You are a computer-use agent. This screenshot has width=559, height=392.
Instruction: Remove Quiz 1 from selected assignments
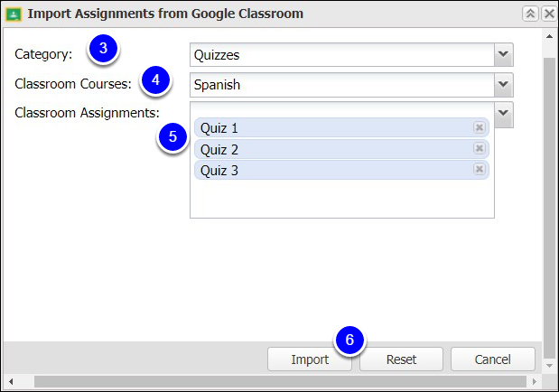pyautogui.click(x=480, y=127)
